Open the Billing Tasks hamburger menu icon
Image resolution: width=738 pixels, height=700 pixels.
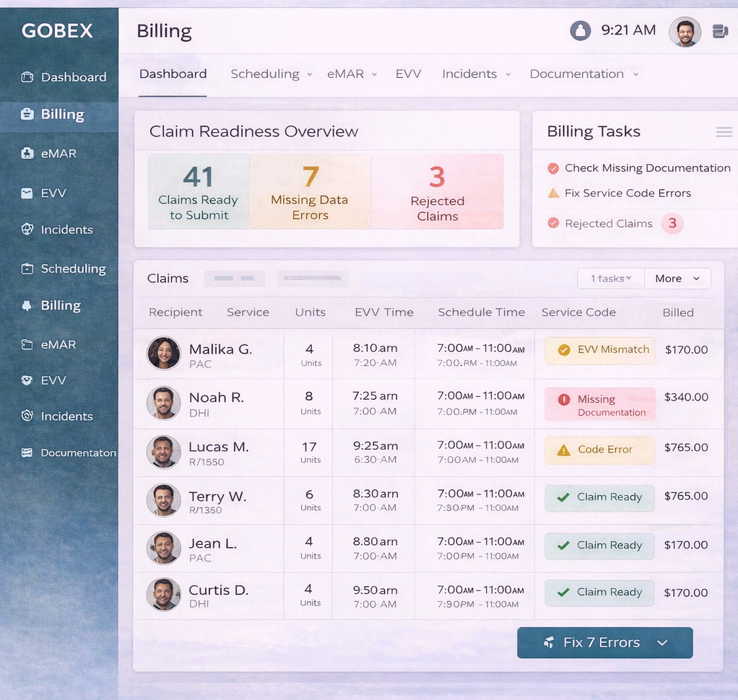coord(724,132)
